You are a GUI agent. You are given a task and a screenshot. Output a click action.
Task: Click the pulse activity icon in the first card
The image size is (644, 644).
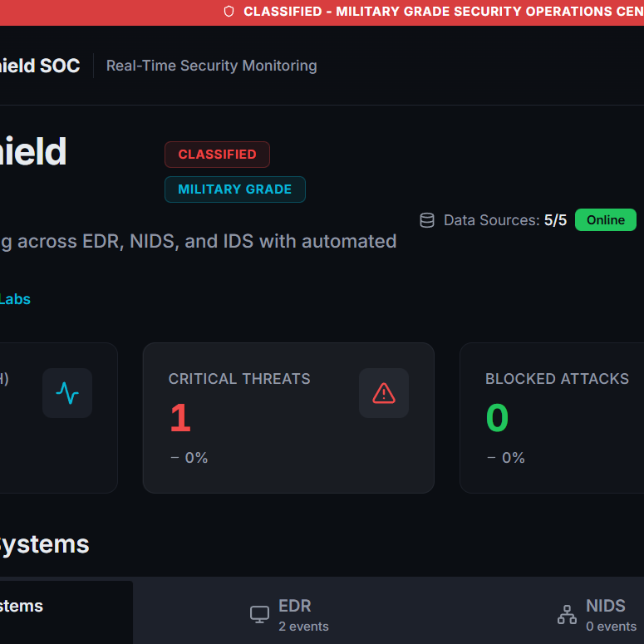click(67, 393)
